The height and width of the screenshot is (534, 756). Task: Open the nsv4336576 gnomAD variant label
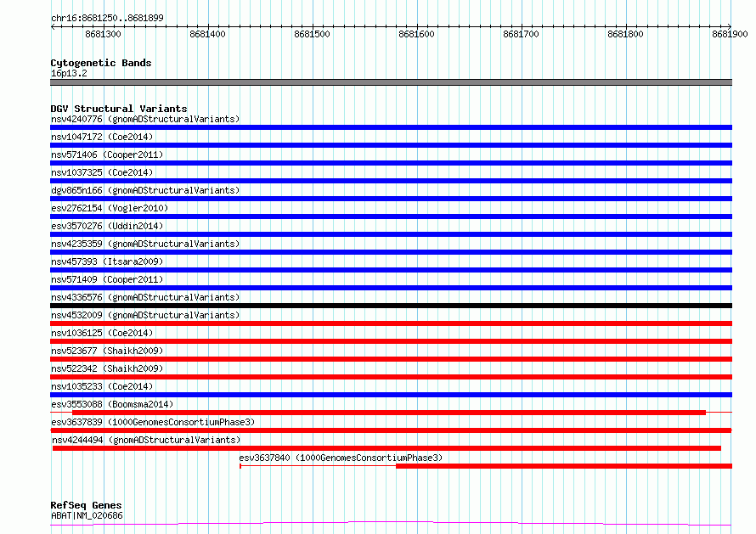145,297
